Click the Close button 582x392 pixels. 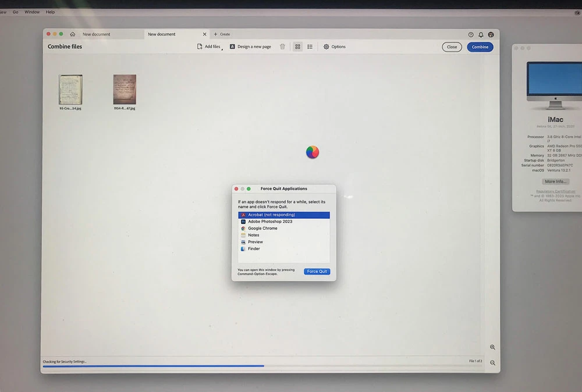(452, 47)
